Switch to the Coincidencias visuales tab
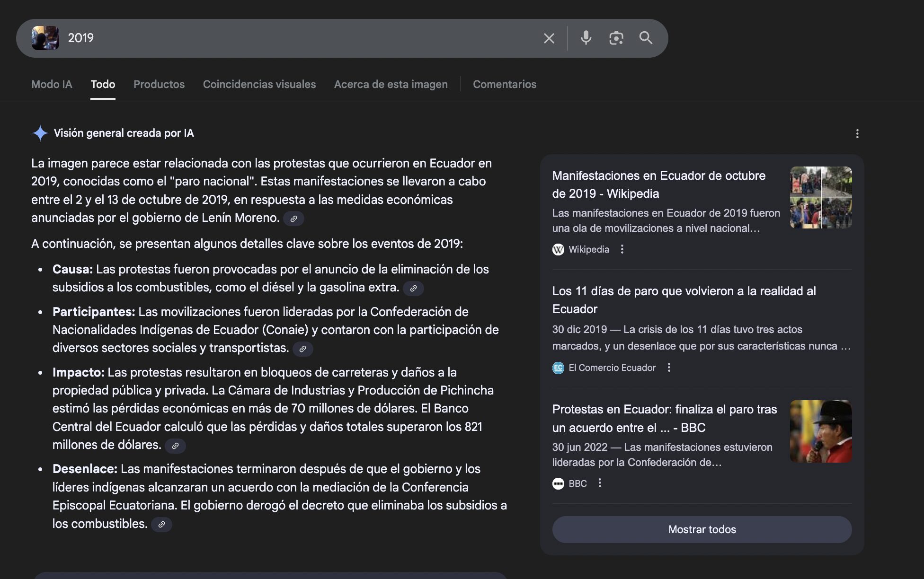Screen dimensions: 924x579 [259, 84]
